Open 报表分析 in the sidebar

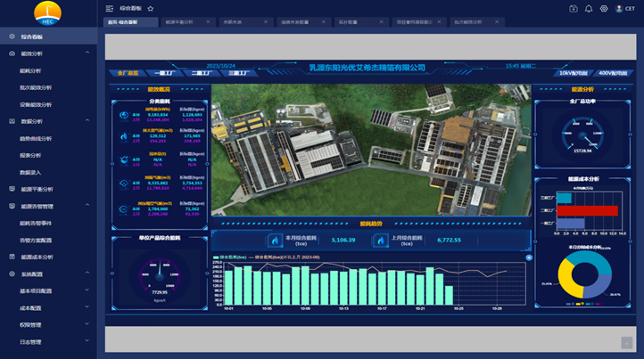(x=30, y=155)
